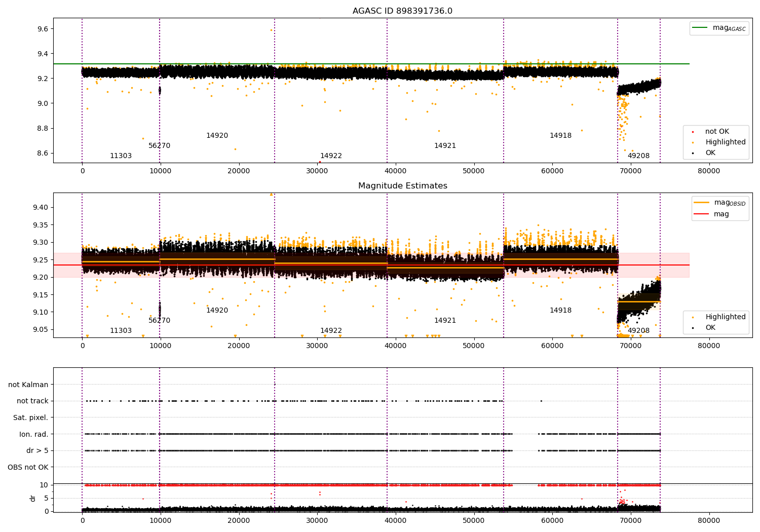Click obsid label 56270 in the top plot
The width and height of the screenshot is (760, 532).
159,146
